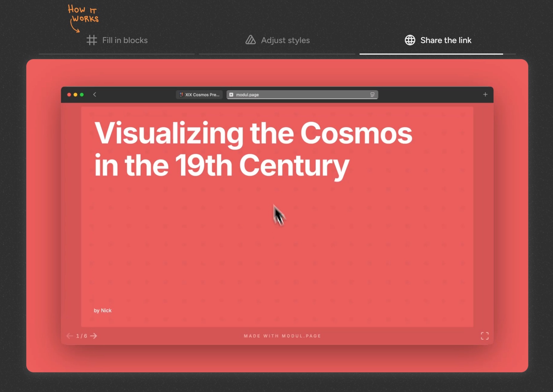The height and width of the screenshot is (392, 553).
Task: Click the hash icon beside Fill in blocks
Action: coord(92,40)
